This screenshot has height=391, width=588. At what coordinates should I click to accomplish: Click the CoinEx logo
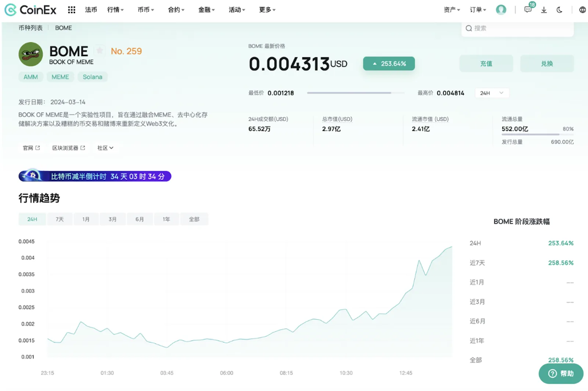(x=30, y=10)
